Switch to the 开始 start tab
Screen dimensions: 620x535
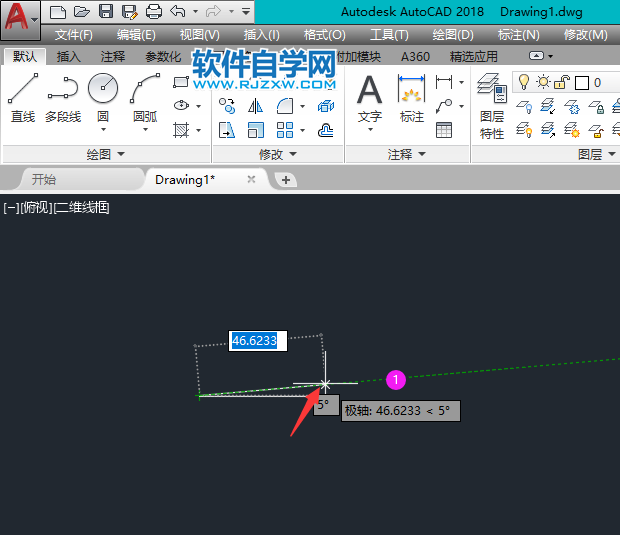pos(44,180)
